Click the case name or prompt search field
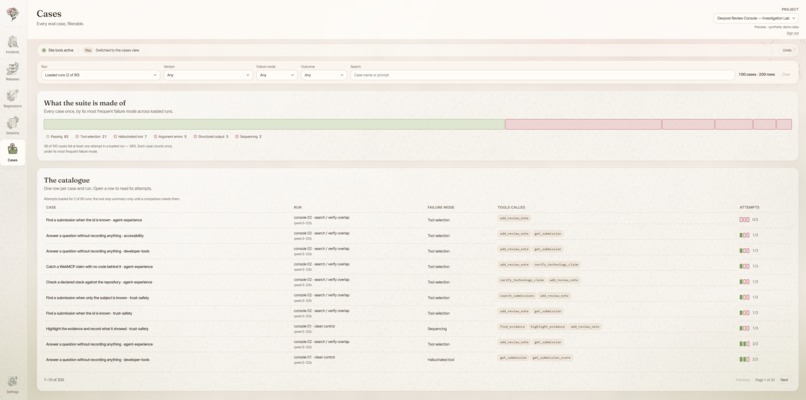 pos(542,75)
